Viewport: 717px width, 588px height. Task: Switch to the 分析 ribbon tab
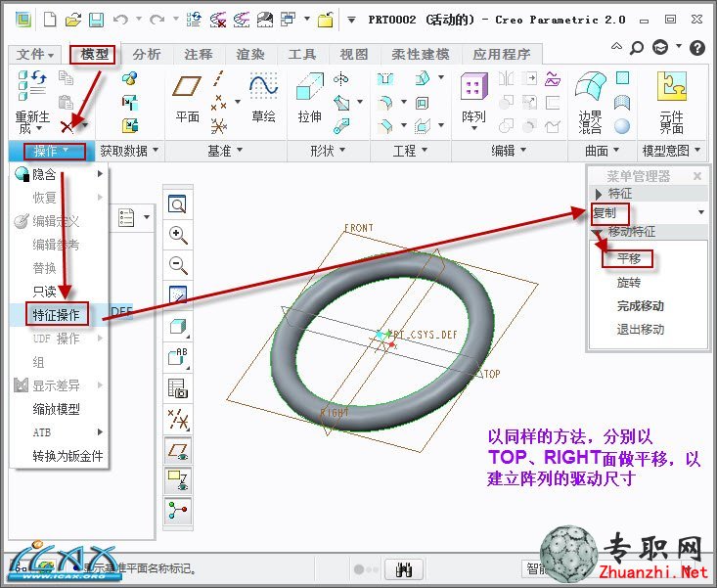tap(147, 55)
